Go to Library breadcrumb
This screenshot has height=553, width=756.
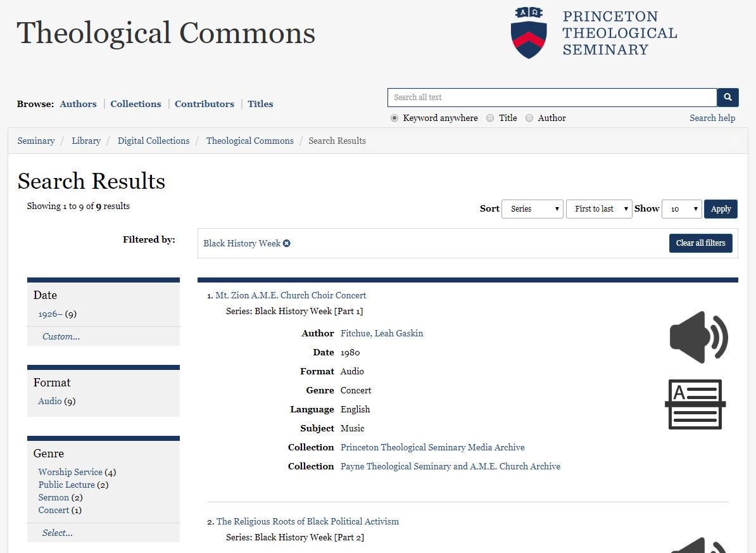(86, 141)
